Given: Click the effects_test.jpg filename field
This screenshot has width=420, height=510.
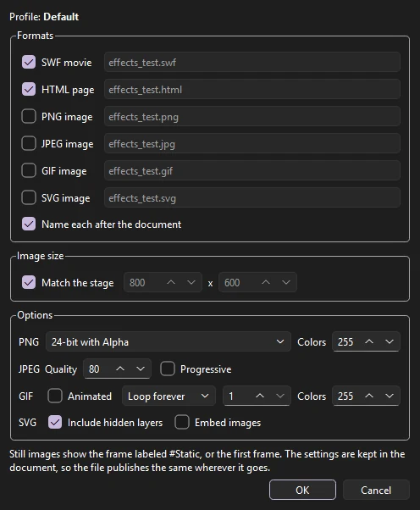Looking at the screenshot, I should point(252,143).
